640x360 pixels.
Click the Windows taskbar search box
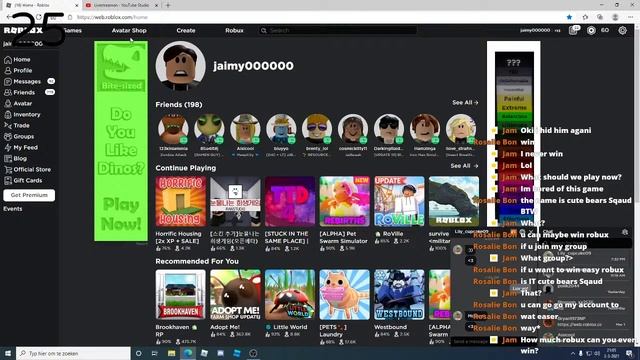(73, 353)
